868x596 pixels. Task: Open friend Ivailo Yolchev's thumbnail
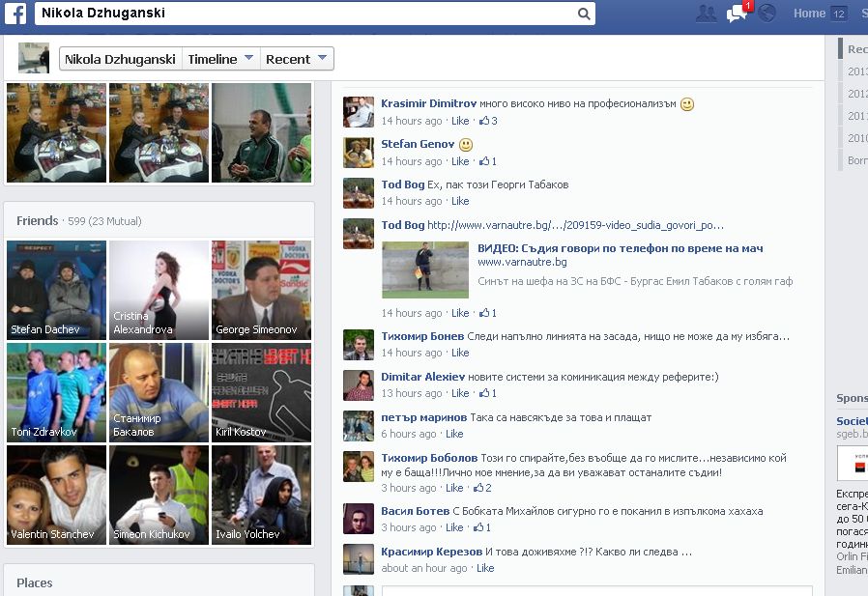(261, 495)
